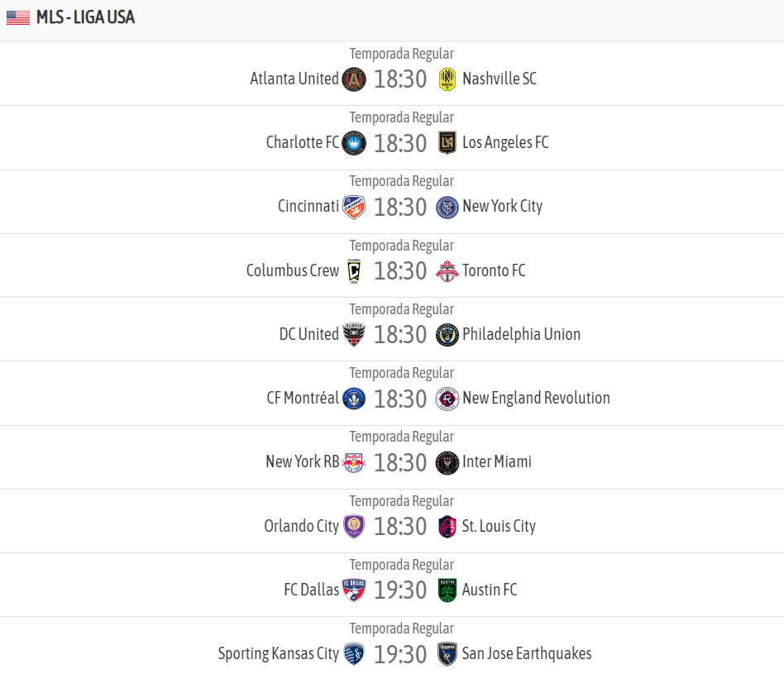784x674 pixels.
Task: Click the 19:30 FC Dallas match time
Action: [x=400, y=590]
